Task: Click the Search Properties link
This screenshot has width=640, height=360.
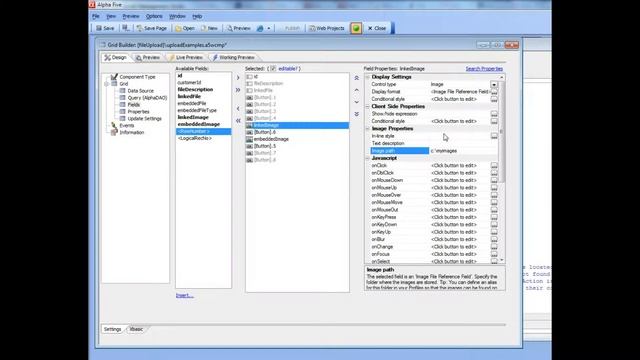Action: (484, 69)
